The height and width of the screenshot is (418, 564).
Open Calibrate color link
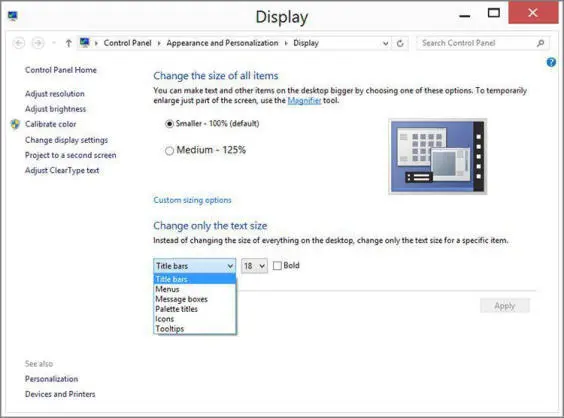[x=50, y=124]
